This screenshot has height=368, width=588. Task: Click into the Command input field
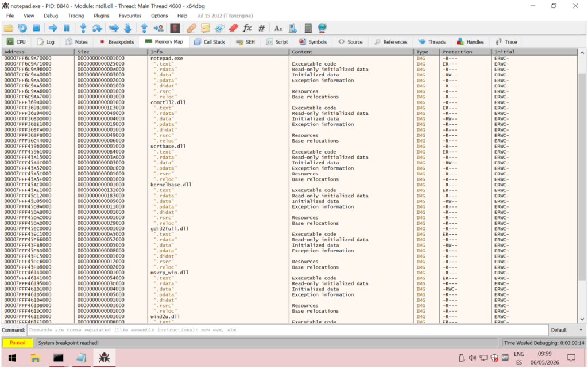[288, 330]
